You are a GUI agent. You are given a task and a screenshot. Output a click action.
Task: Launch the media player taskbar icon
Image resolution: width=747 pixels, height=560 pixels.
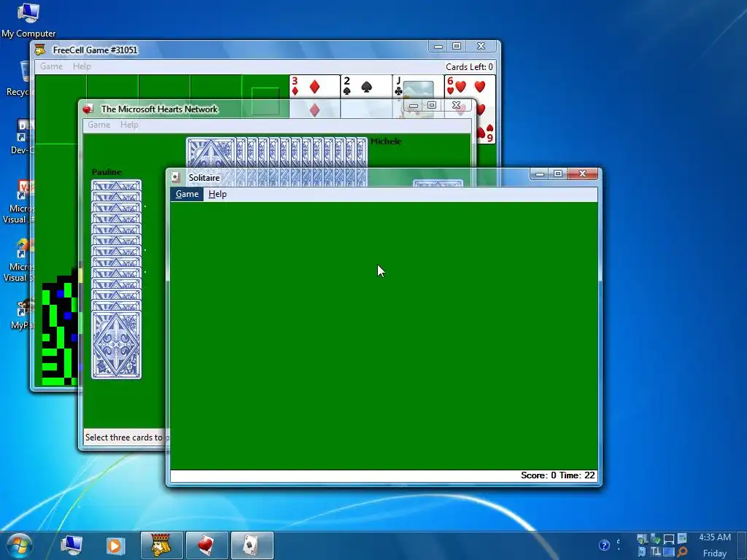[115, 545]
